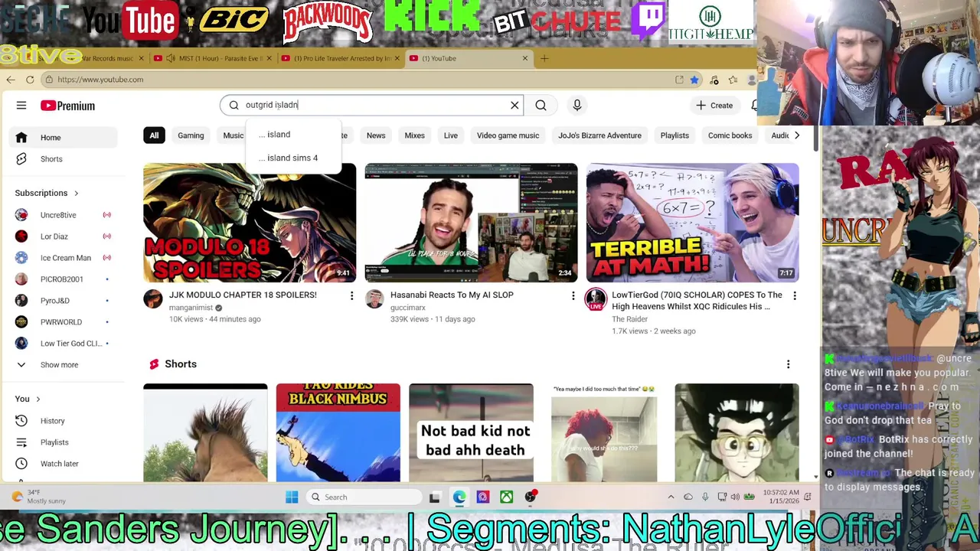The height and width of the screenshot is (551, 980).
Task: Select the All filter chip
Action: pyautogui.click(x=154, y=135)
